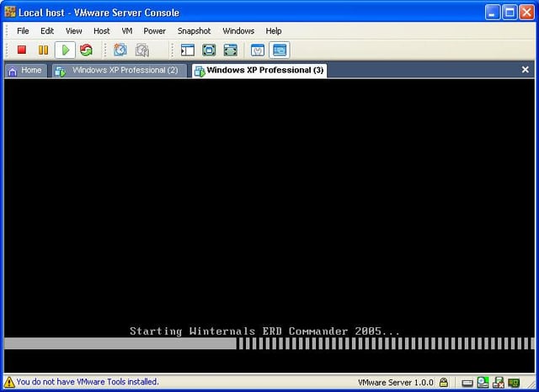This screenshot has height=392, width=539.
Task: Open the Windows menu
Action: (238, 31)
